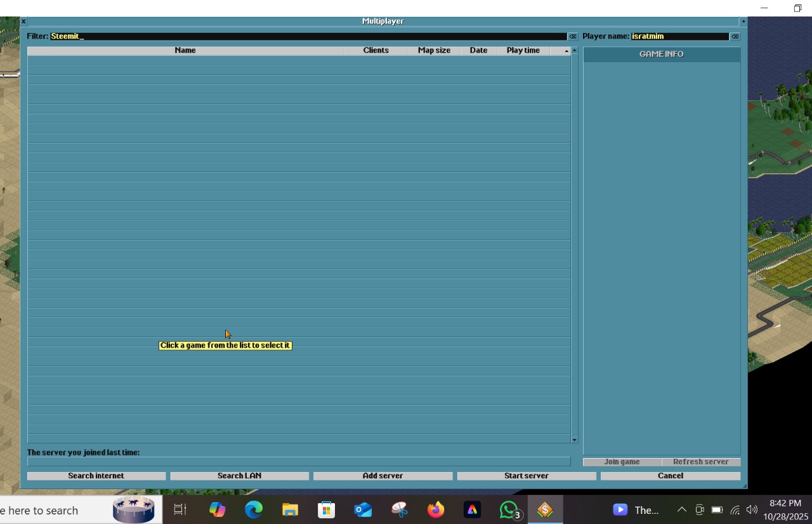812x524 pixels.
Task: Select the last joined server field
Action: click(299, 462)
